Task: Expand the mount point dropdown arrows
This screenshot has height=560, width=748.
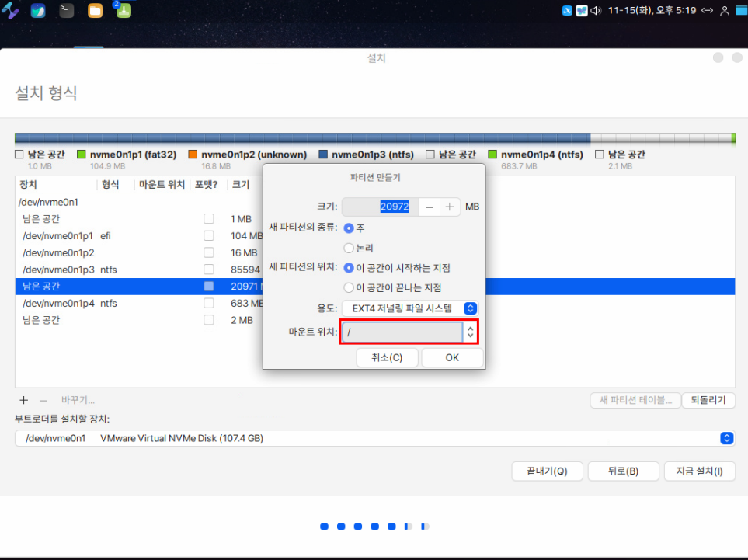Action: [470, 332]
